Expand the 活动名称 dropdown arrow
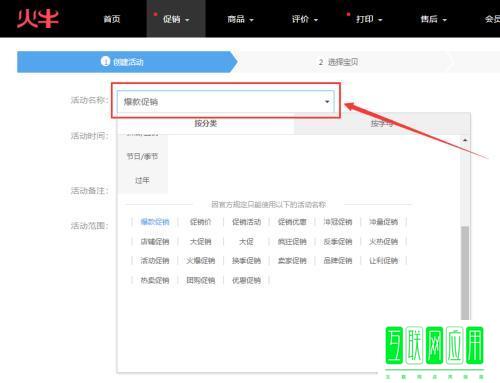500x383 pixels. point(327,102)
